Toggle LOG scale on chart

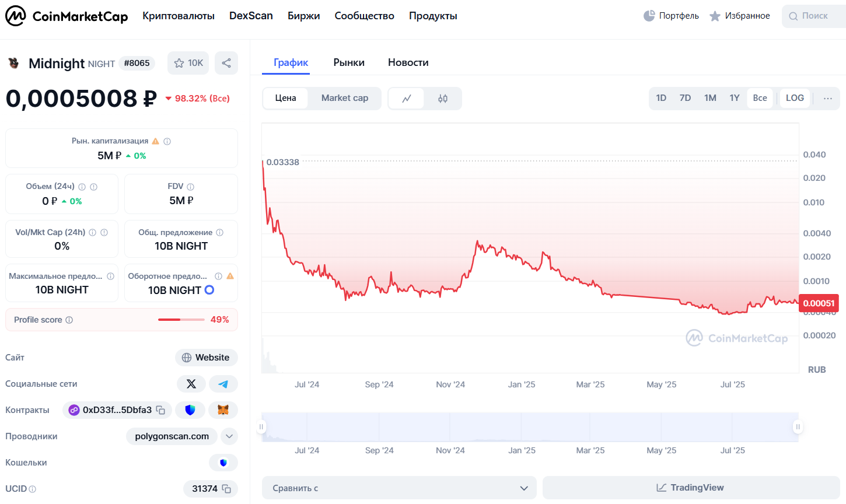pos(795,98)
